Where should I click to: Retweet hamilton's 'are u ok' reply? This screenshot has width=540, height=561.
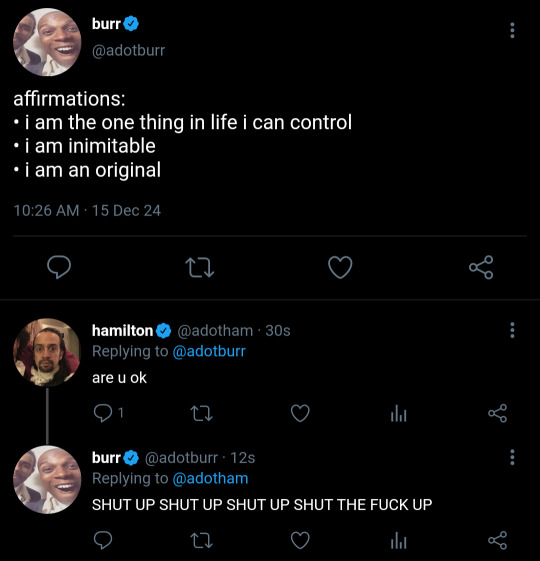pos(201,413)
